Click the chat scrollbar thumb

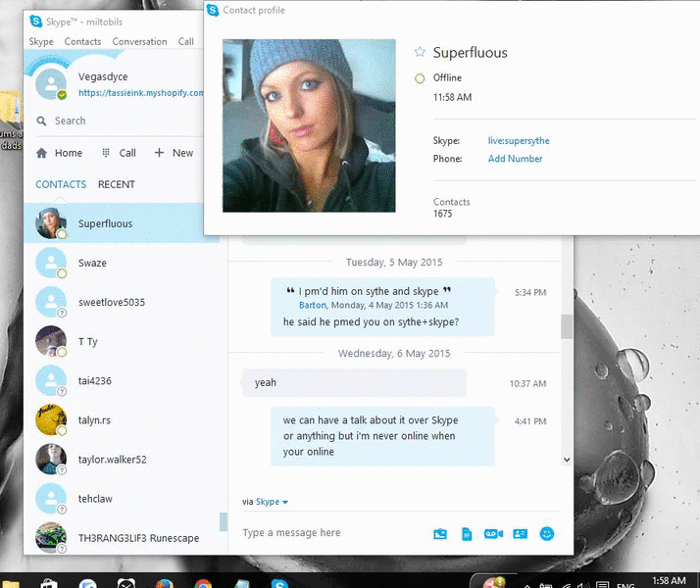(567, 326)
